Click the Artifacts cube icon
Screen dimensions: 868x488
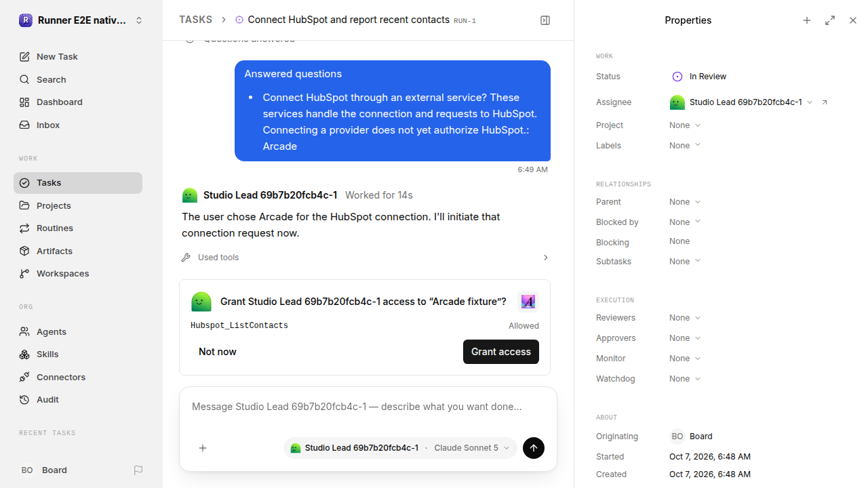pos(24,251)
